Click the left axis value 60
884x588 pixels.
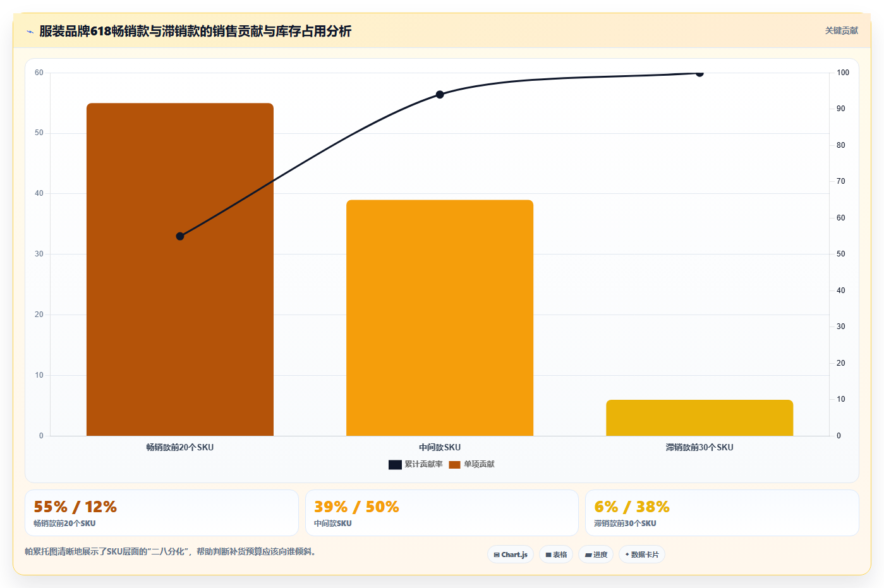(39, 73)
